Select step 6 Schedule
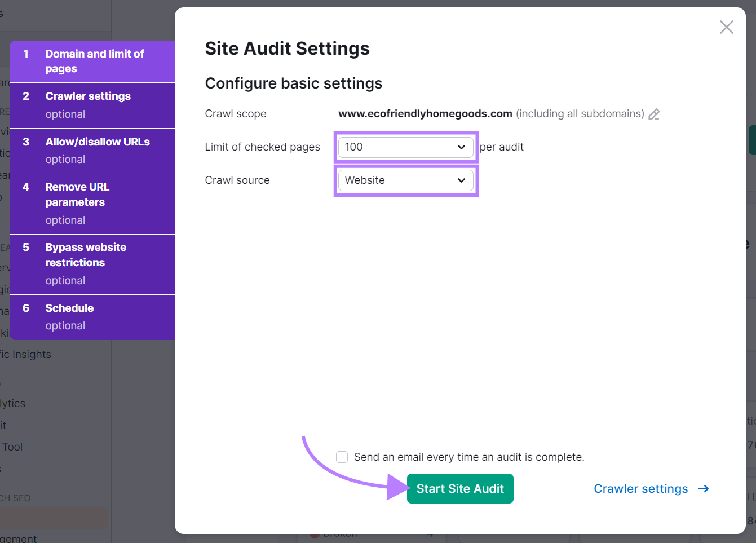Viewport: 756px width, 543px height. pyautogui.click(x=92, y=317)
